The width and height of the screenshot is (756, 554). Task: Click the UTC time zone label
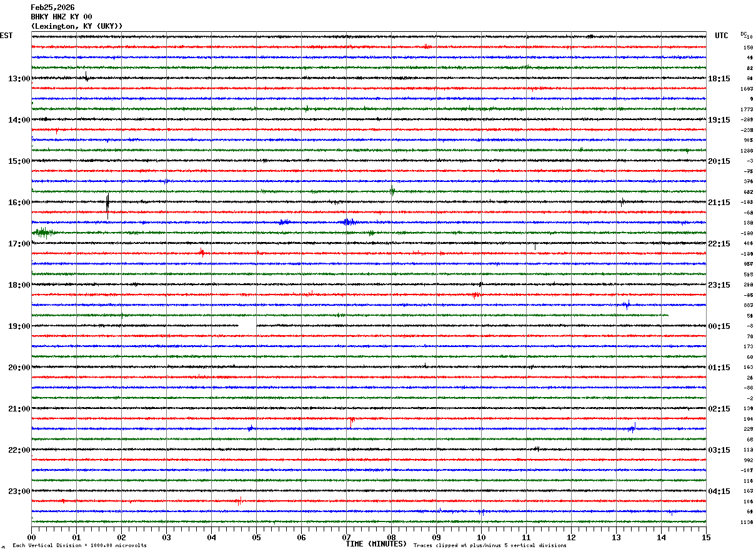722,36
